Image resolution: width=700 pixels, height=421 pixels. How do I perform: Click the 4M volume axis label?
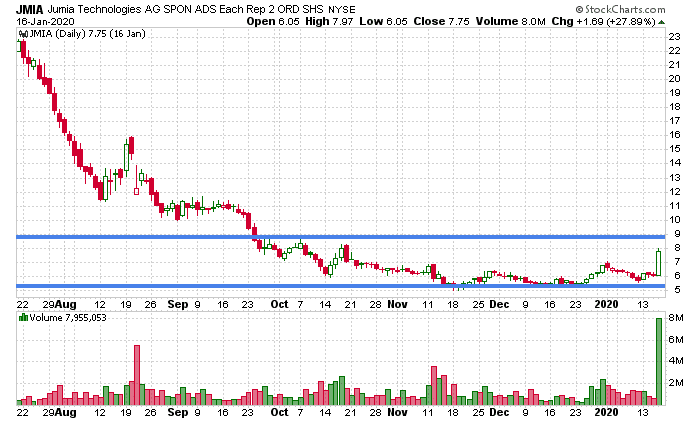tap(675, 361)
